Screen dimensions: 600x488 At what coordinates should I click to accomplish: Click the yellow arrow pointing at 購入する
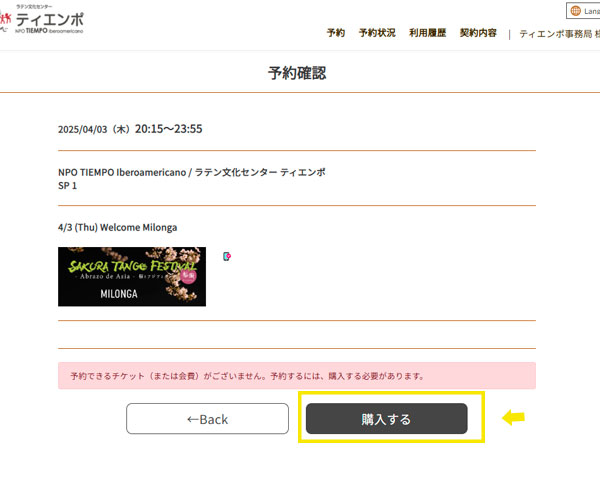coord(514,417)
